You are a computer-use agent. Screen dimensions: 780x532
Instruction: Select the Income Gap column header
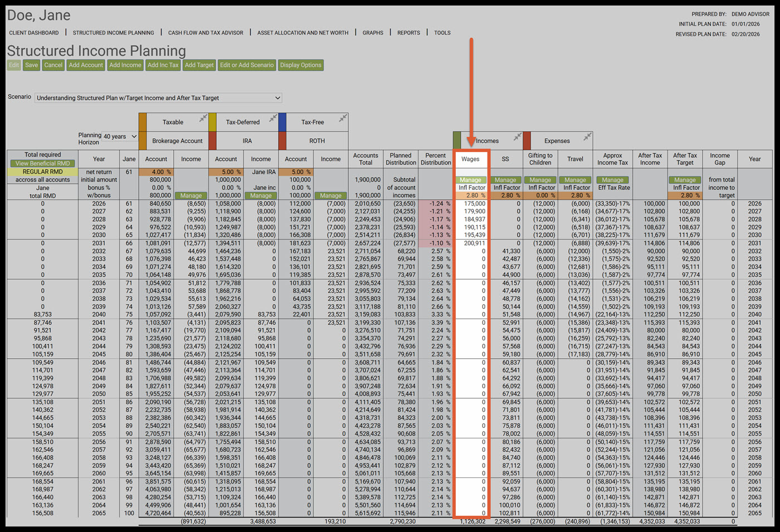tap(720, 159)
